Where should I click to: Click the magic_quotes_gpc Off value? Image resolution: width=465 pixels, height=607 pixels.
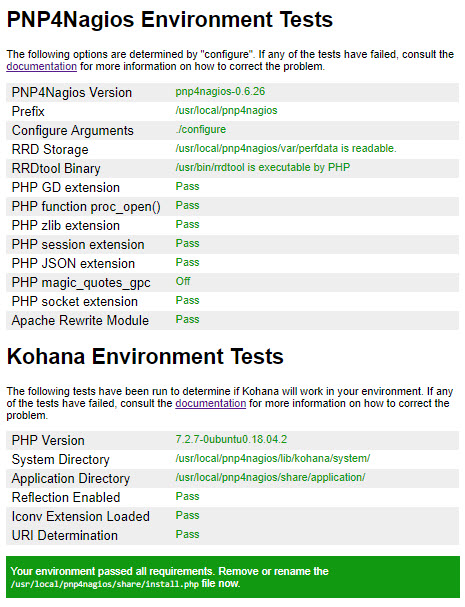[x=183, y=281]
